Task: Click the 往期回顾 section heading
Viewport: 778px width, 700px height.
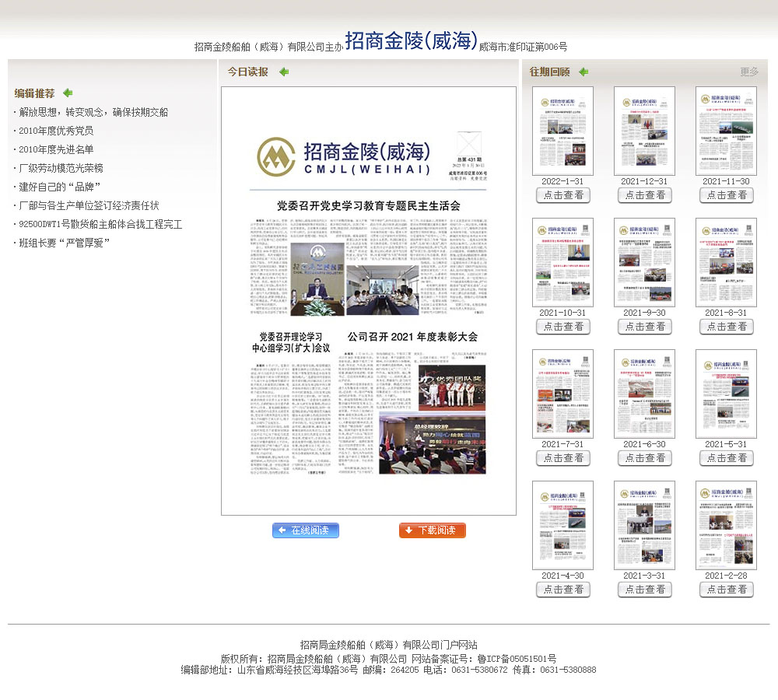Action: (x=549, y=72)
